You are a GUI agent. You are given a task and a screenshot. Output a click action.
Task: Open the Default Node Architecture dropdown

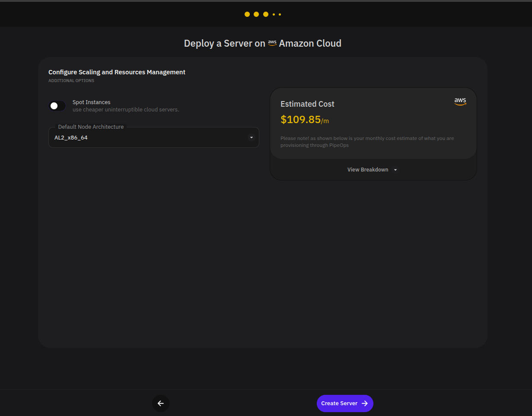[154, 137]
